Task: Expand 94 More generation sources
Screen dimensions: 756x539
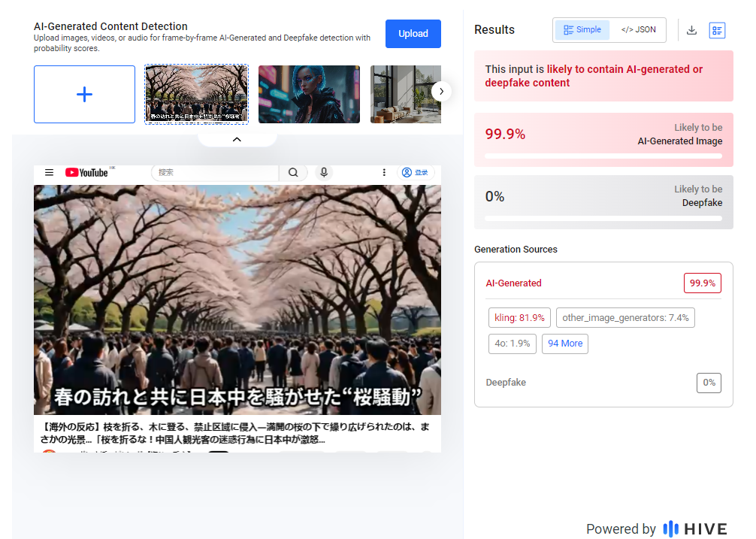Action: pos(564,344)
